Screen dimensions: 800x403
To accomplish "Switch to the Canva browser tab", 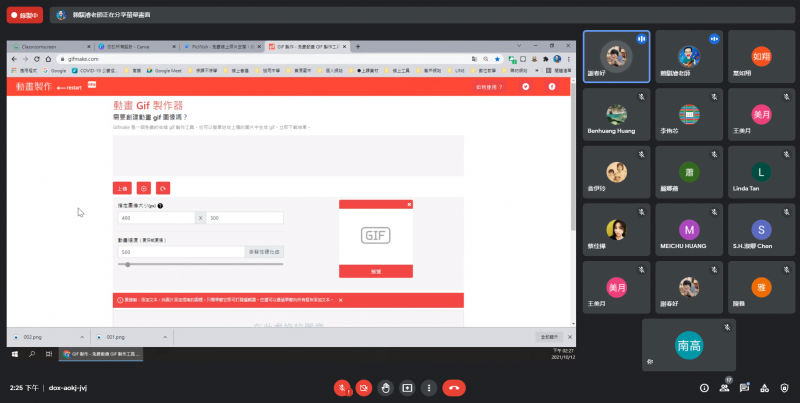I will [x=136, y=46].
